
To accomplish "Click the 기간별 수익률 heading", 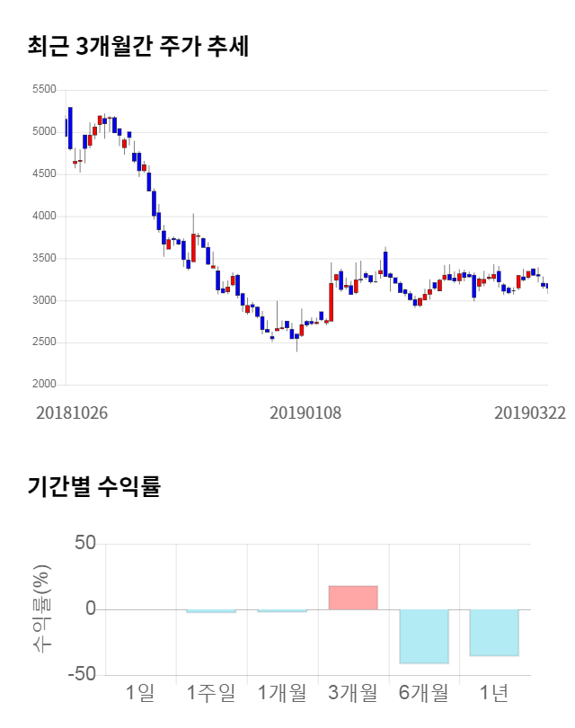I will point(93,487).
